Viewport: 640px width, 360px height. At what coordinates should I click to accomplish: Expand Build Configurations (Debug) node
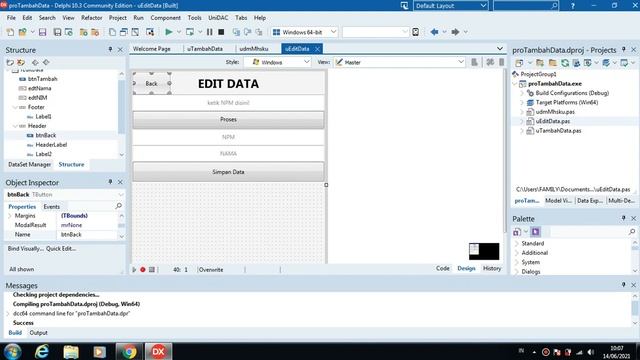point(522,93)
